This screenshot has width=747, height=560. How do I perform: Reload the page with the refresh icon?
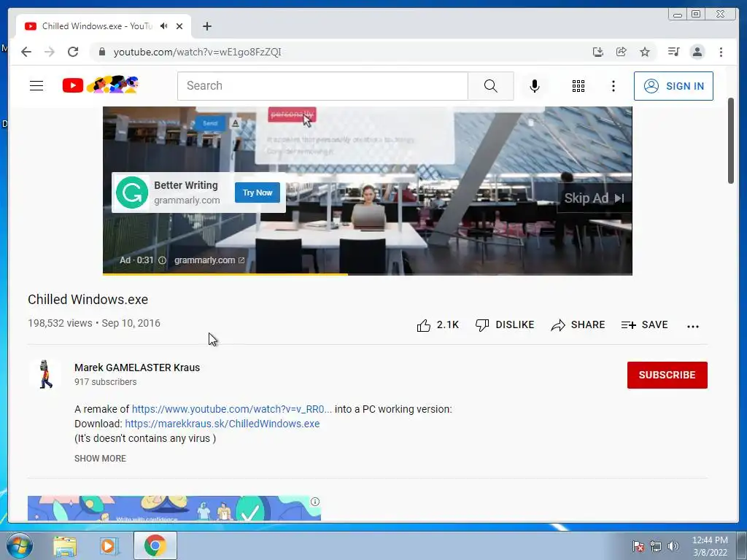coord(73,52)
